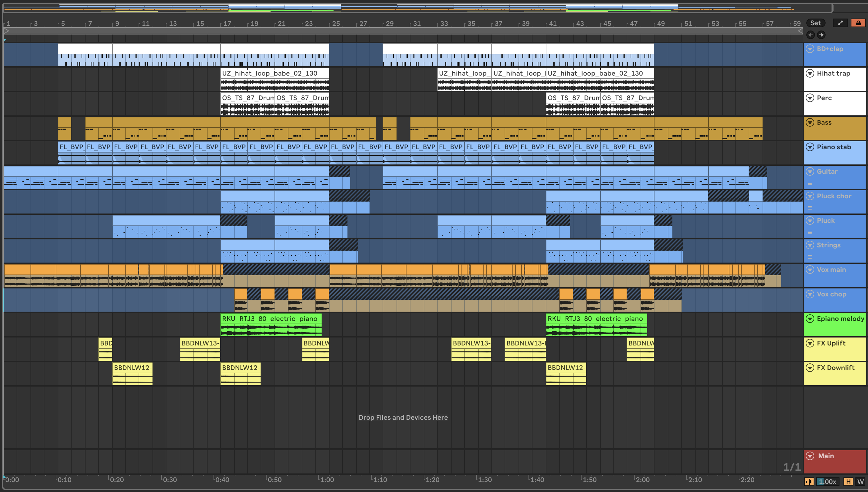
Task: Click the loop brace start marker
Action: tap(6, 31)
